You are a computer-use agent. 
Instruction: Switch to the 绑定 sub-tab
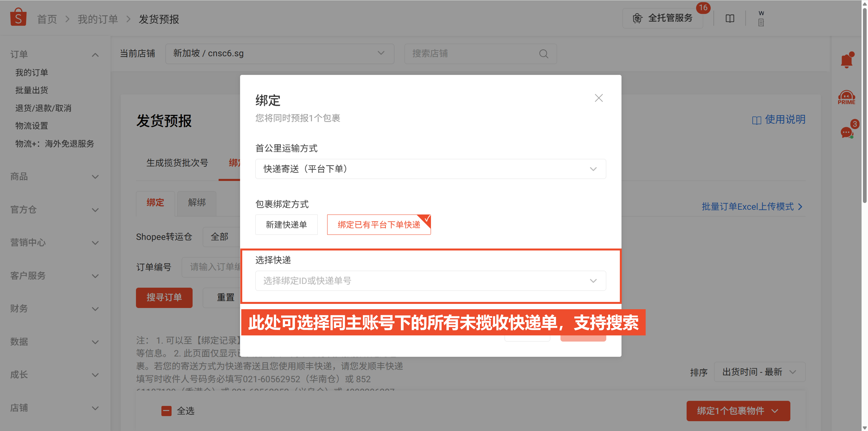tap(155, 203)
